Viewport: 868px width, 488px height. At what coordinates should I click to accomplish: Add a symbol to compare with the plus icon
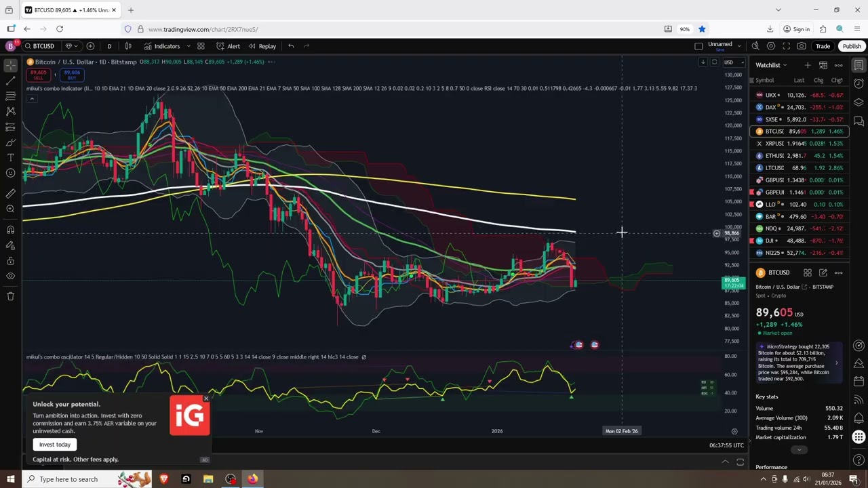(x=90, y=46)
